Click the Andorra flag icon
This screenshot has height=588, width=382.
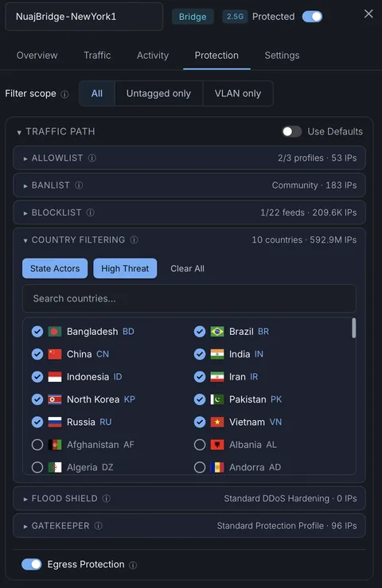(x=217, y=467)
